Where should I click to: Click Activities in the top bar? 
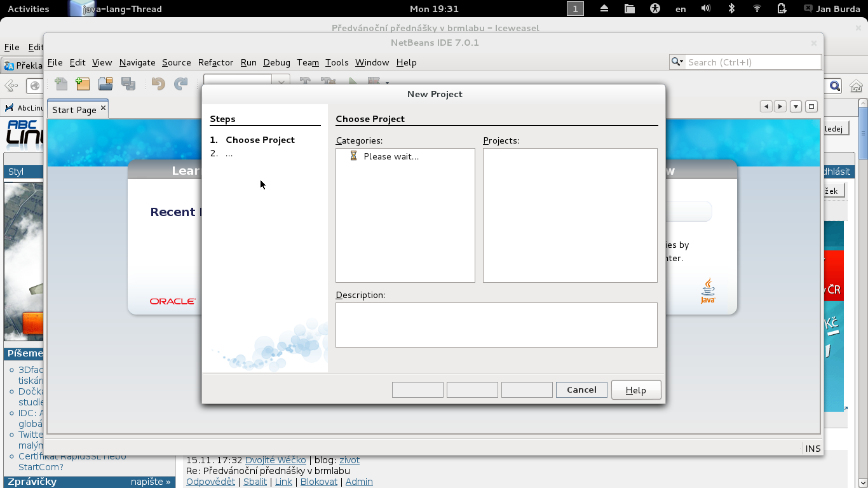click(28, 9)
